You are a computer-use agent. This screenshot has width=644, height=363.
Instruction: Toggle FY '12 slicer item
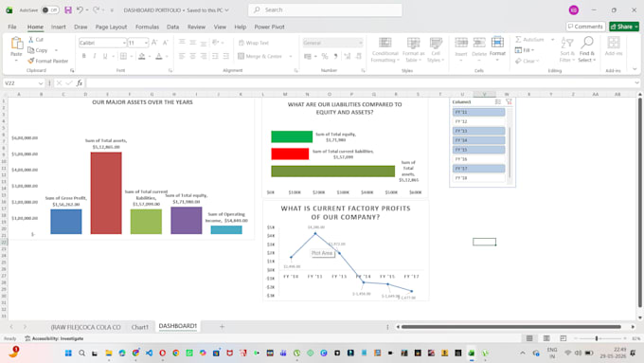479,121
